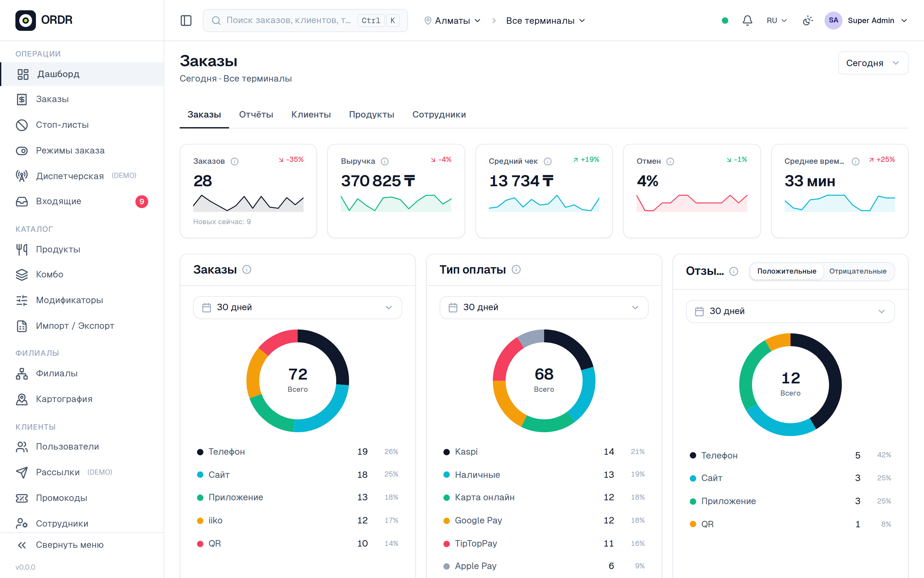
Task: Click info icon next to Средний чек
Action: pos(548,161)
